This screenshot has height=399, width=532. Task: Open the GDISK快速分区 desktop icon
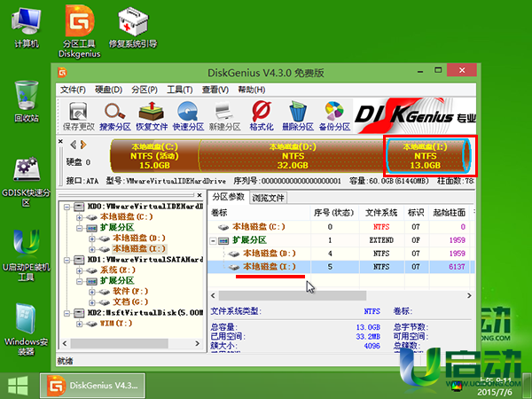26,182
